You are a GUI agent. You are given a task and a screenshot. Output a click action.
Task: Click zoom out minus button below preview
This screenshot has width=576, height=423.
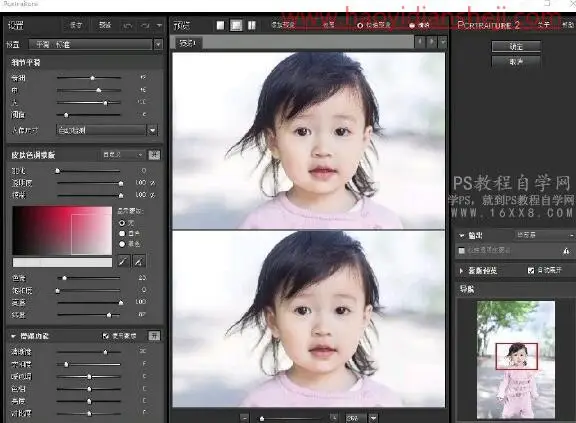coord(245,418)
